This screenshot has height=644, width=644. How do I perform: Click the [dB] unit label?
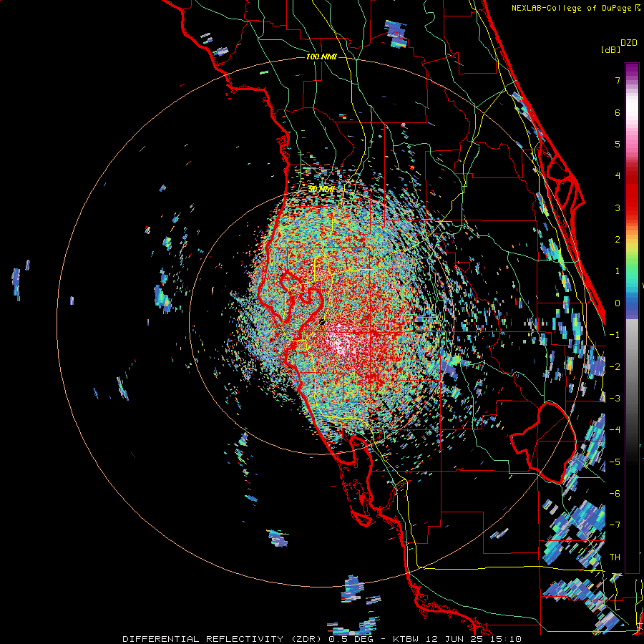610,49
